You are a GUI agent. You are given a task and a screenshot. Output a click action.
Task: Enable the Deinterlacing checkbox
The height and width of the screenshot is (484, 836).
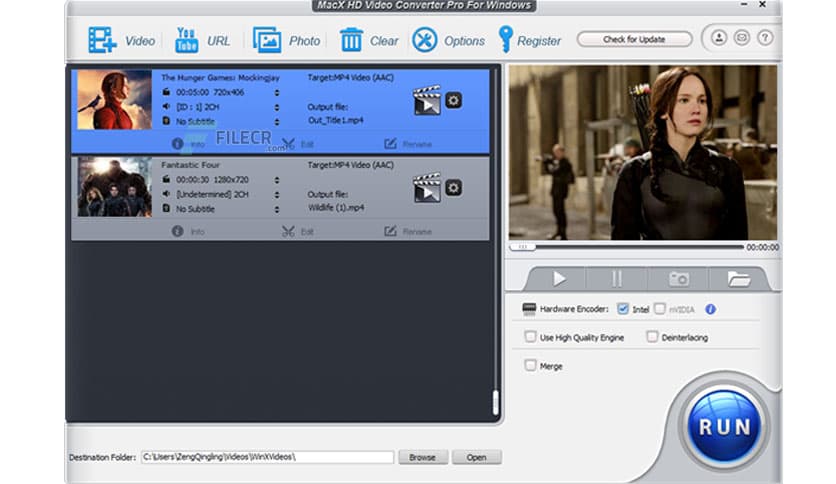pyautogui.click(x=652, y=337)
